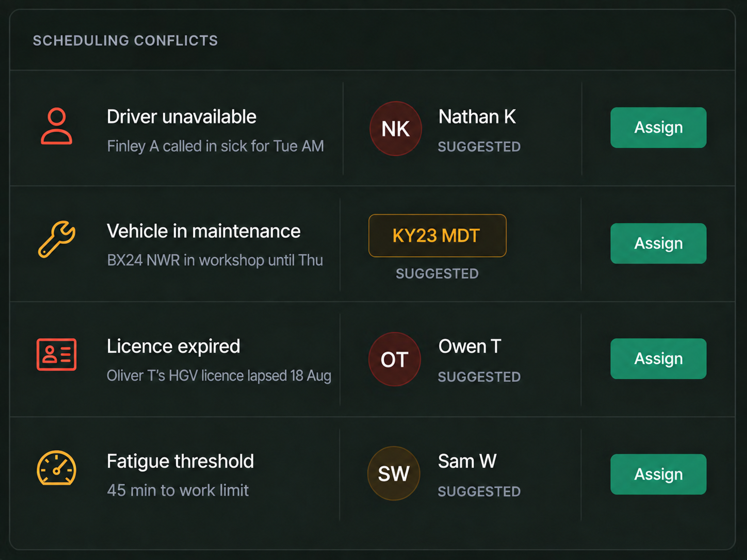Screen dimensions: 747x560
Task: Click SUGGESTED label under Owen T
Action: click(x=479, y=377)
